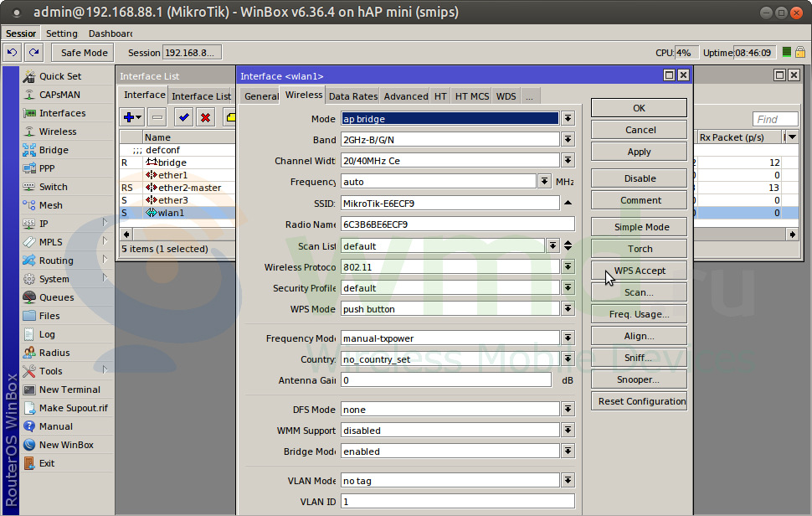Open the Dashboard menu

110,34
